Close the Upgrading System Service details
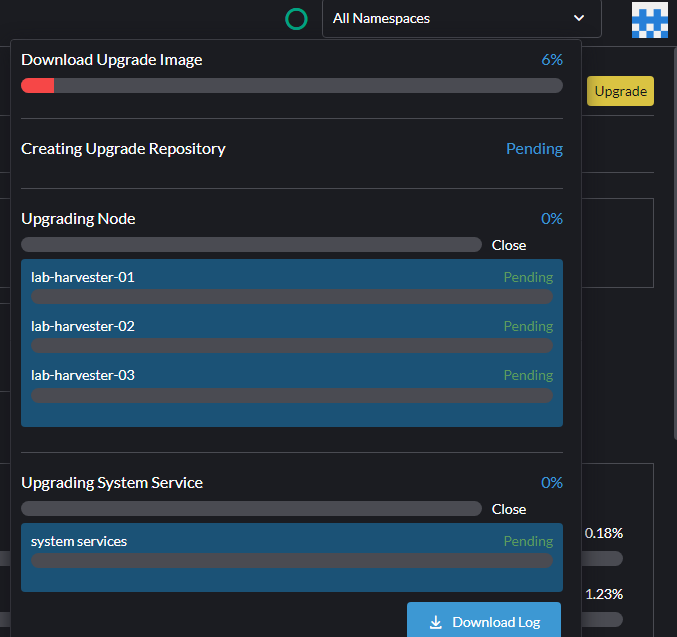This screenshot has width=677, height=637. 509,509
